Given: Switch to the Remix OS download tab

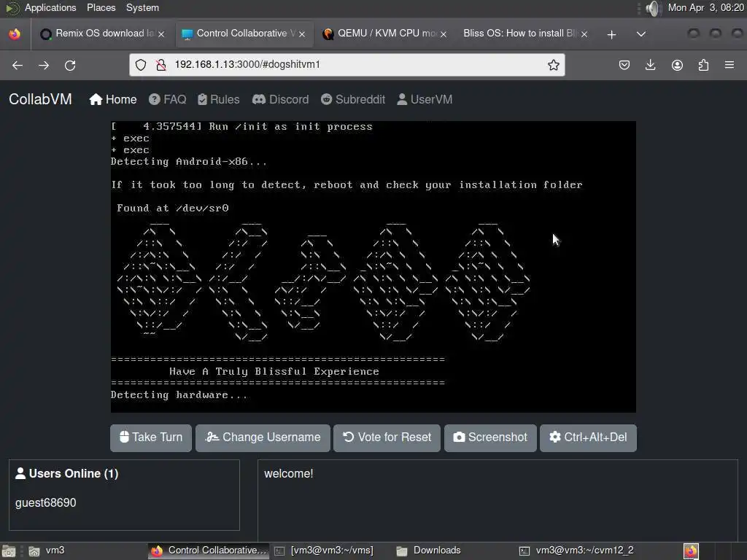Looking at the screenshot, I should [x=102, y=34].
